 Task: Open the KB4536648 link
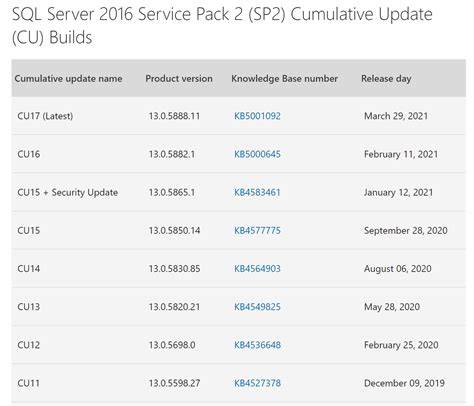[257, 345]
